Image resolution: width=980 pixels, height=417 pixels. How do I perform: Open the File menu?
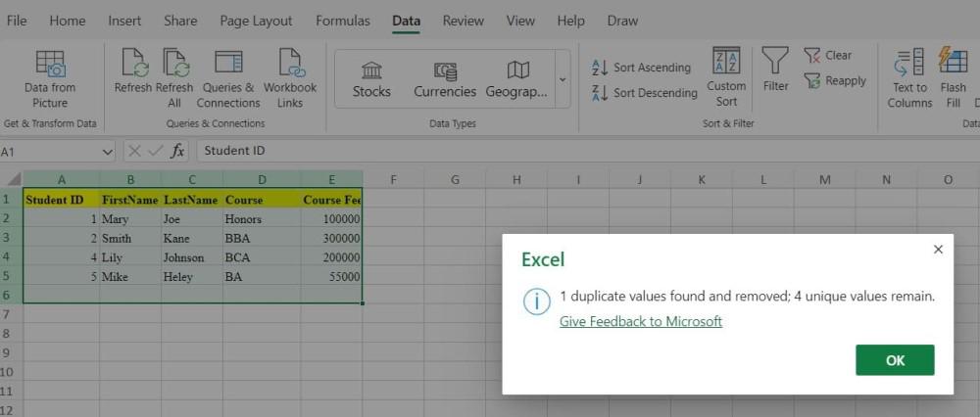point(17,21)
